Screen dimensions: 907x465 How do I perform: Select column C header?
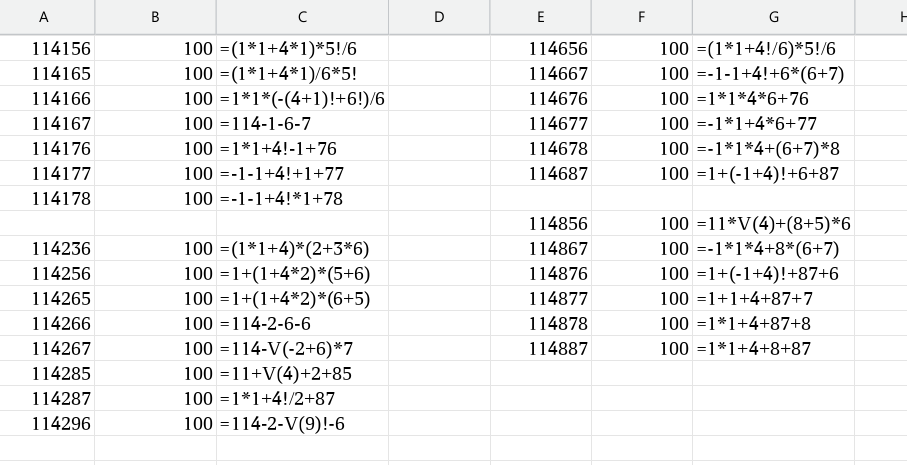[x=302, y=17]
